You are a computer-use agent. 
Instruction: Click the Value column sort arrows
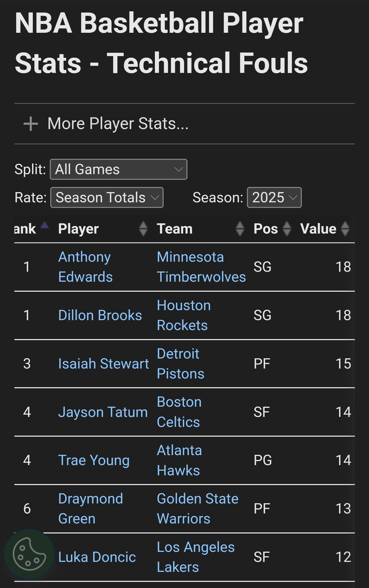[x=345, y=228]
